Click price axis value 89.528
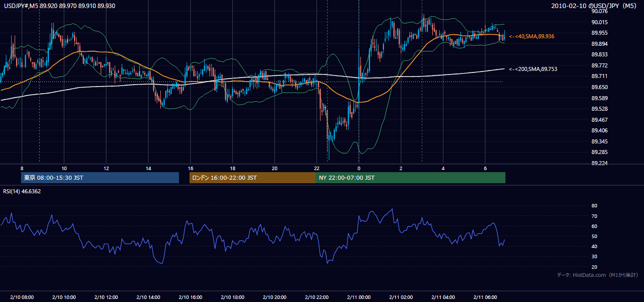 pyautogui.click(x=600, y=109)
